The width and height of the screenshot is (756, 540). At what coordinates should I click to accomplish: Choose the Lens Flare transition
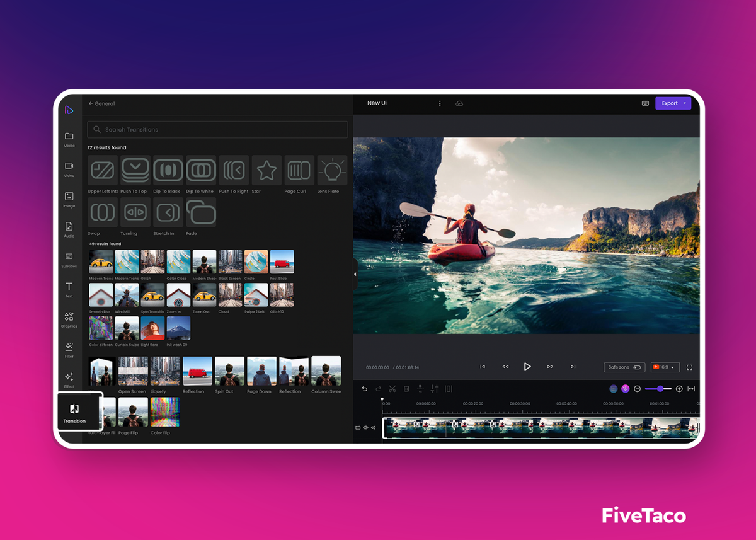pyautogui.click(x=332, y=171)
